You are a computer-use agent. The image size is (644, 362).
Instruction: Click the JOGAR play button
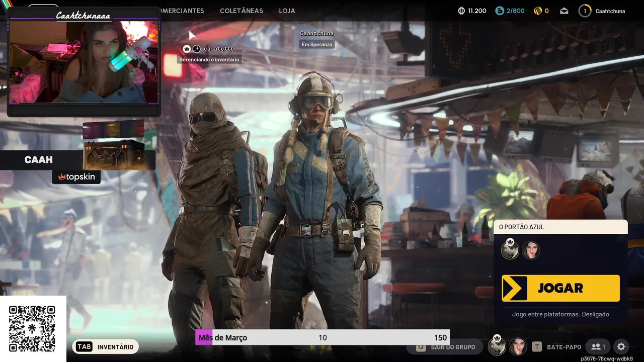[560, 288]
